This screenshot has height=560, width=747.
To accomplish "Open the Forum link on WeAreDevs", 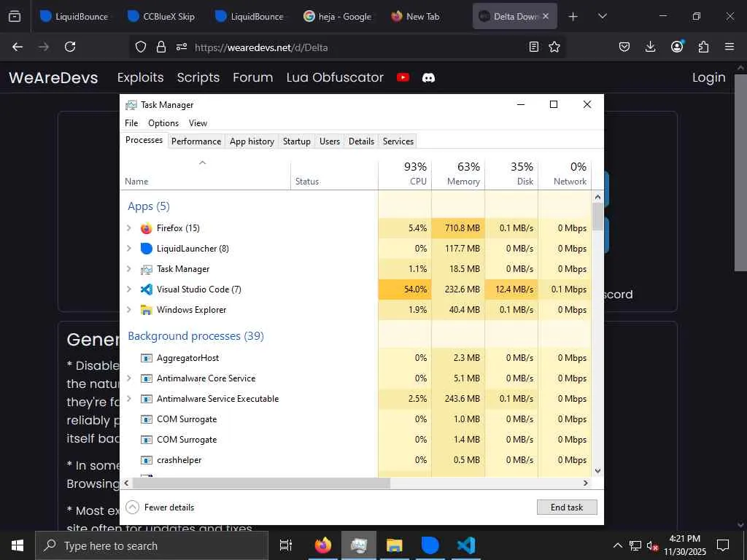I will coord(253,77).
